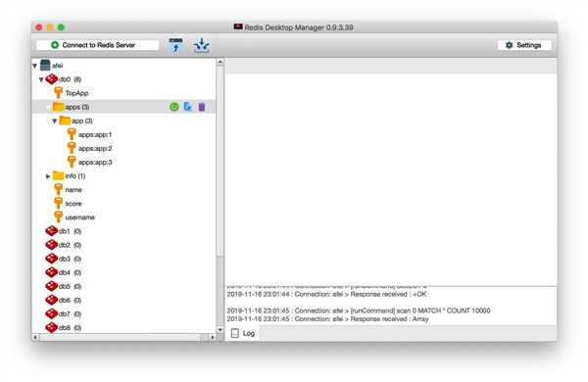Click the db5 database icon
Image resolution: width=588 pixels, height=382 pixels.
click(52, 286)
